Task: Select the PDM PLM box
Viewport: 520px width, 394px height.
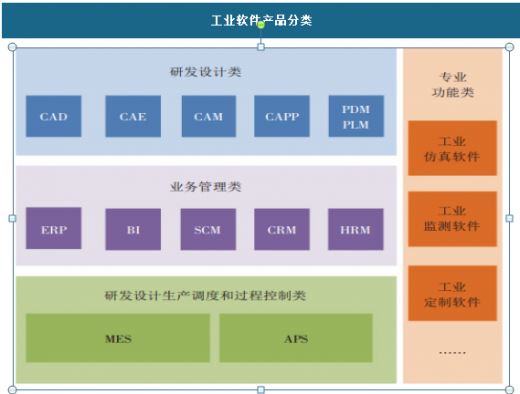Action: [x=356, y=116]
